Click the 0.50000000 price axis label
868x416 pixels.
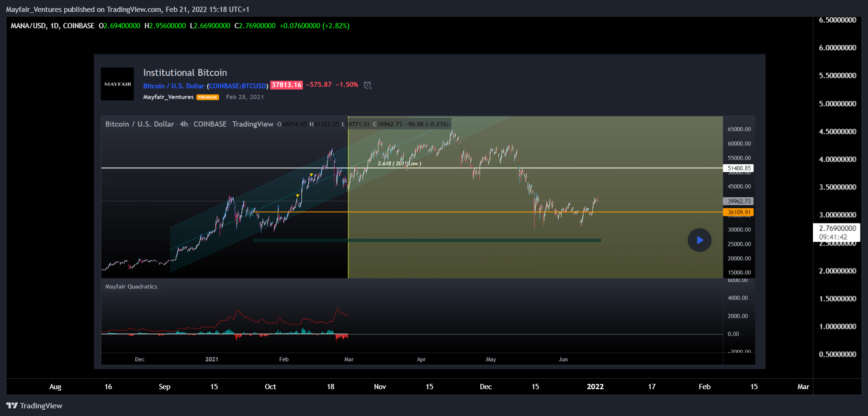tap(837, 354)
